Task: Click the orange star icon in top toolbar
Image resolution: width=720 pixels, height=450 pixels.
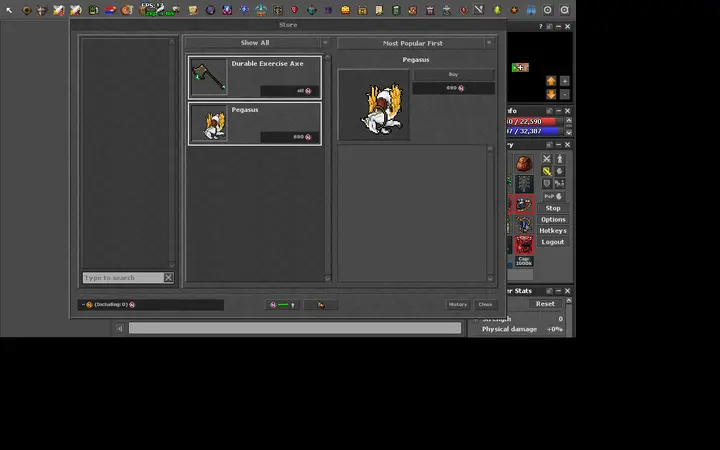Action: [514, 10]
